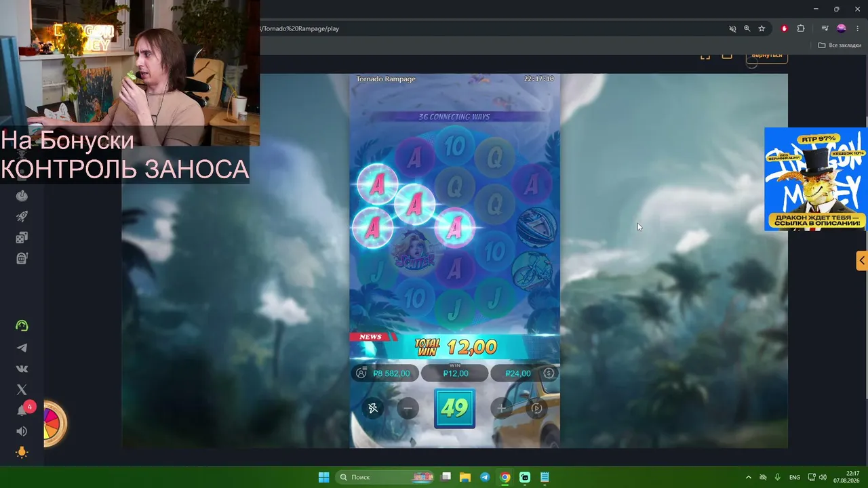Open the tray volume speaker control
The height and width of the screenshot is (488, 868).
tap(823, 477)
